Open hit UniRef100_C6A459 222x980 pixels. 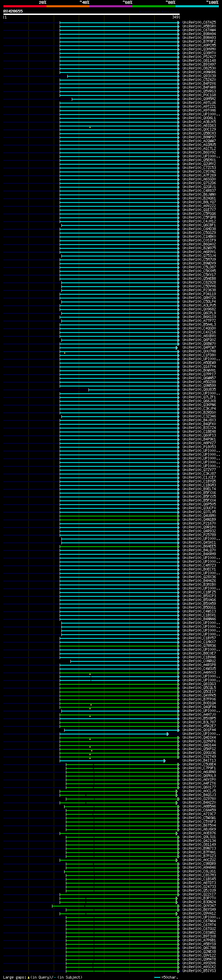pos(199,810)
